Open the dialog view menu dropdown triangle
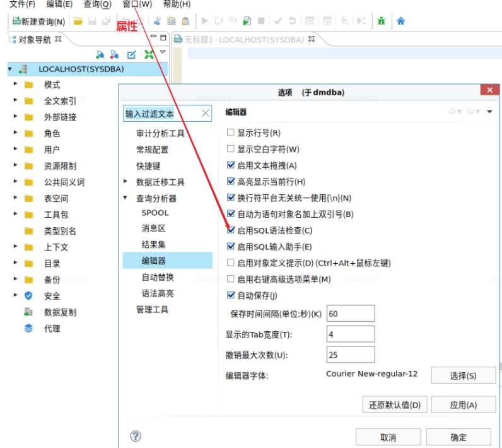 [489, 112]
